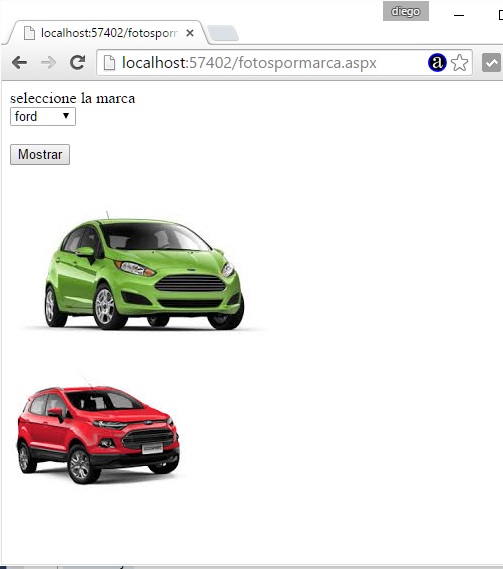Viewport: 503px width, 569px height.
Task: Reload the page with the refresh icon
Action: pos(77,62)
